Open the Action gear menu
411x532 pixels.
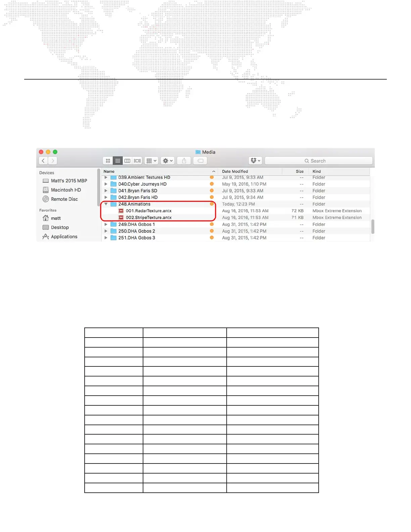tap(168, 161)
